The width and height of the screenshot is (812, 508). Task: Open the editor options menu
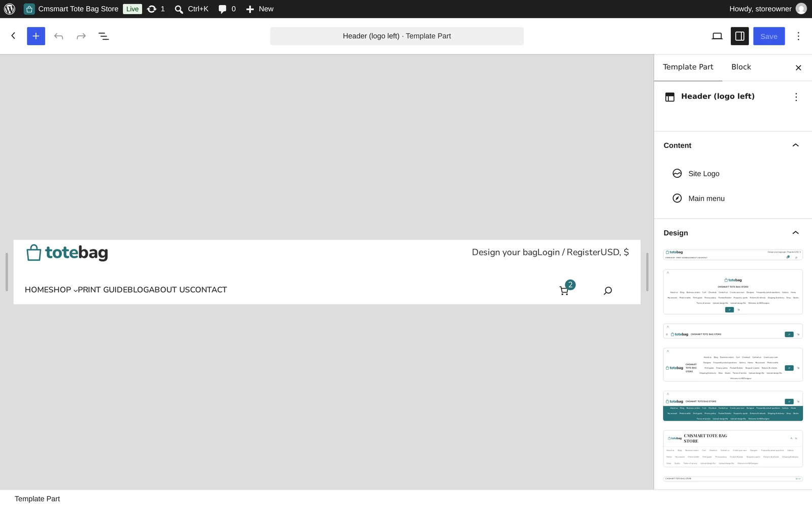(798, 36)
